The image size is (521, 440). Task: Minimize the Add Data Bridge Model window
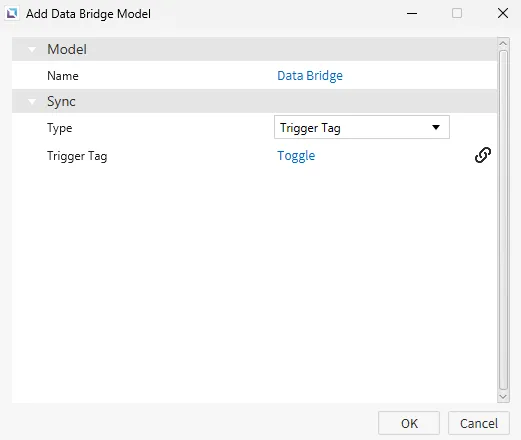pyautogui.click(x=412, y=14)
